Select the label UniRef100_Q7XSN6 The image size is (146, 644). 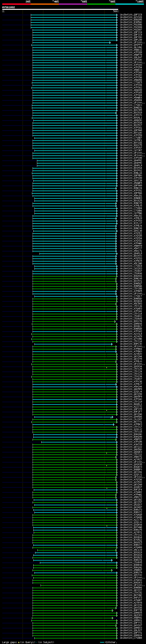131,339
